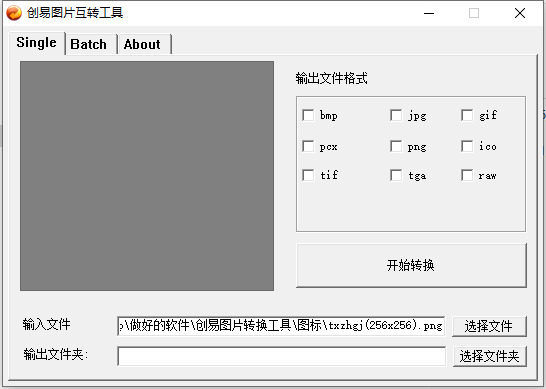Screen dimensions: 546x389
Task: Click 选择文件 to choose input file
Action: 489,326
